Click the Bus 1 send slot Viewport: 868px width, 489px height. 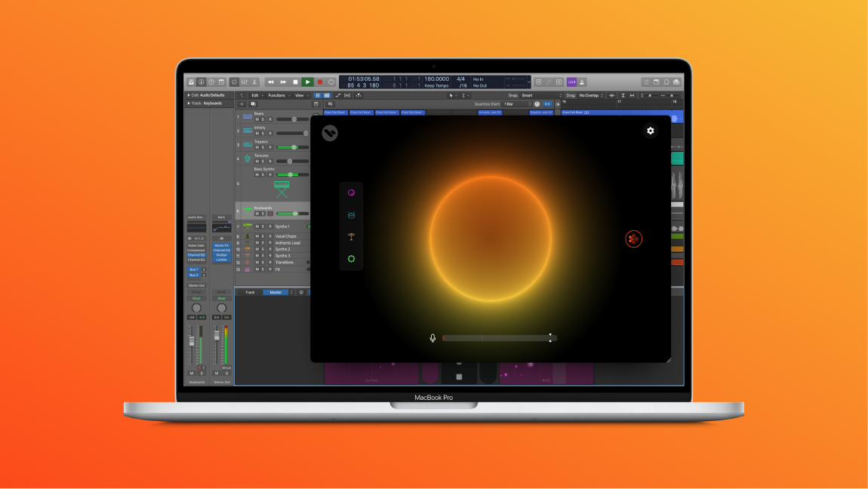(x=193, y=269)
